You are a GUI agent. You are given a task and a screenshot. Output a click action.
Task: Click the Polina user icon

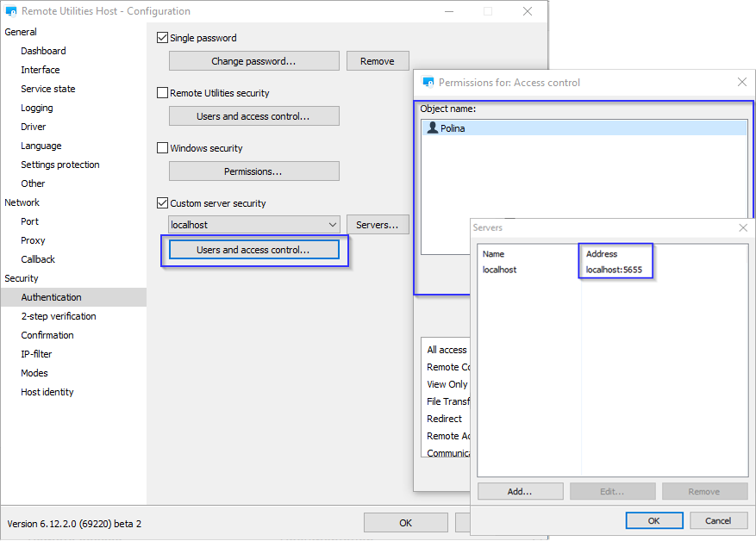[433, 127]
